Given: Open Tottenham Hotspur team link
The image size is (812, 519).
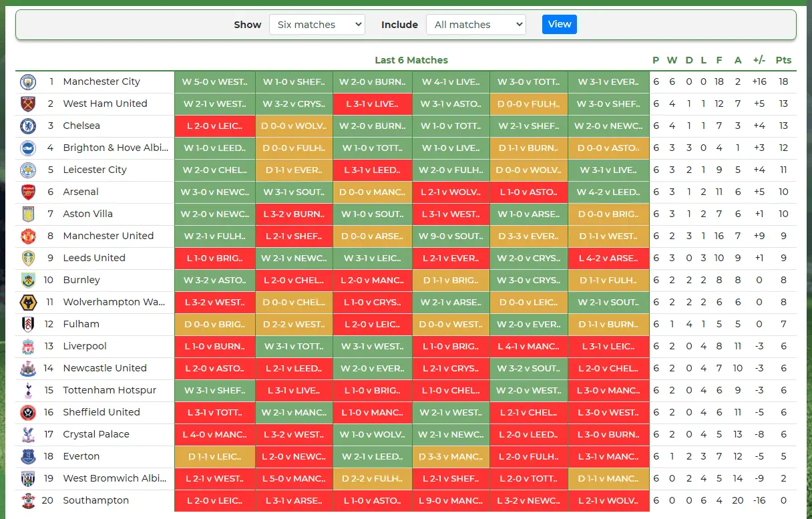Looking at the screenshot, I should point(110,390).
